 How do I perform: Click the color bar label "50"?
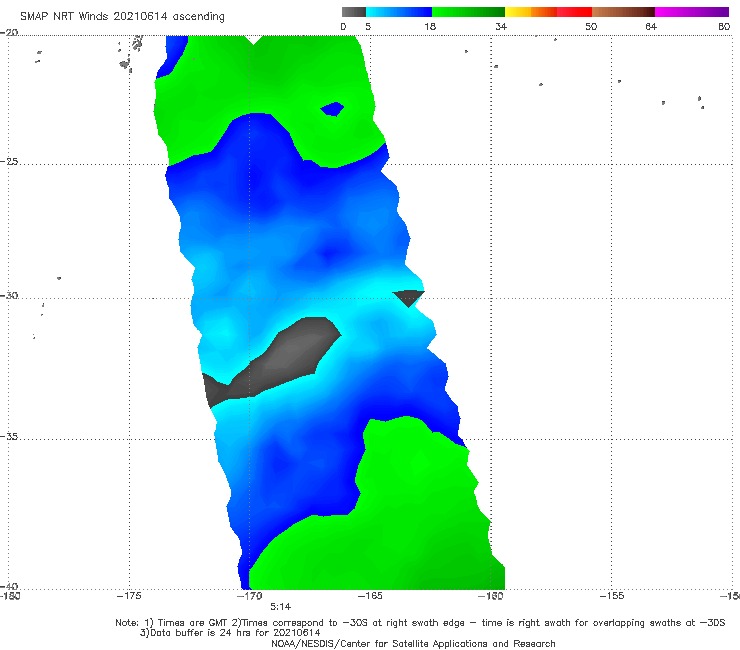coord(591,27)
